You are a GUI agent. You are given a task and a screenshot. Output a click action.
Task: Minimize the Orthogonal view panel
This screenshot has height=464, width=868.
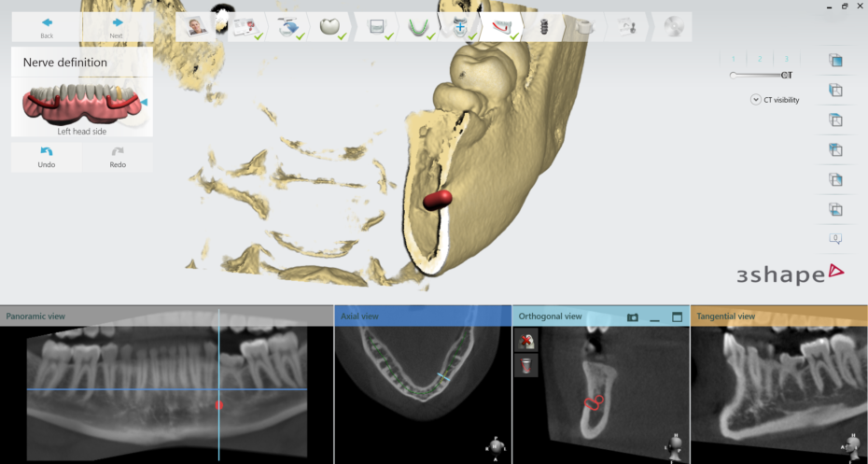(x=654, y=317)
